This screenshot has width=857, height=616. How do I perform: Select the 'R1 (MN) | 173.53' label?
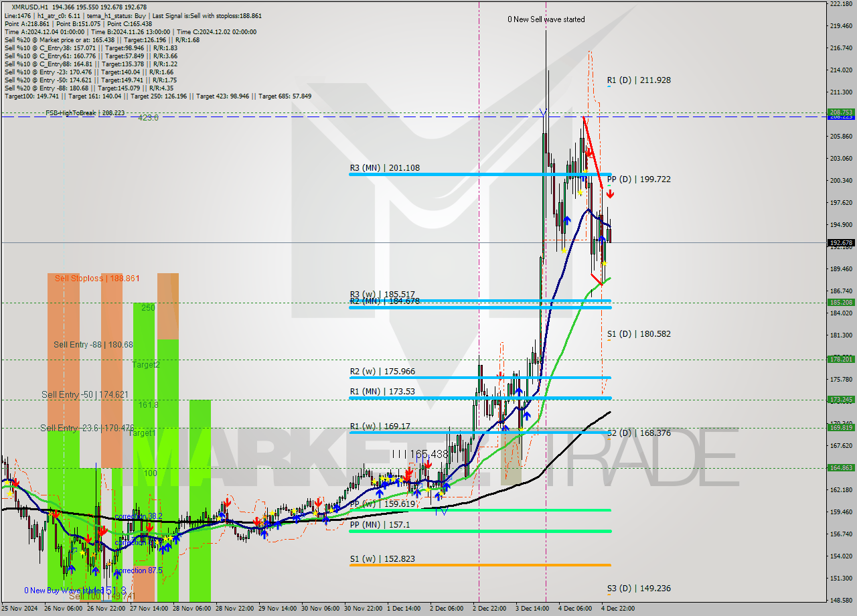pos(382,391)
